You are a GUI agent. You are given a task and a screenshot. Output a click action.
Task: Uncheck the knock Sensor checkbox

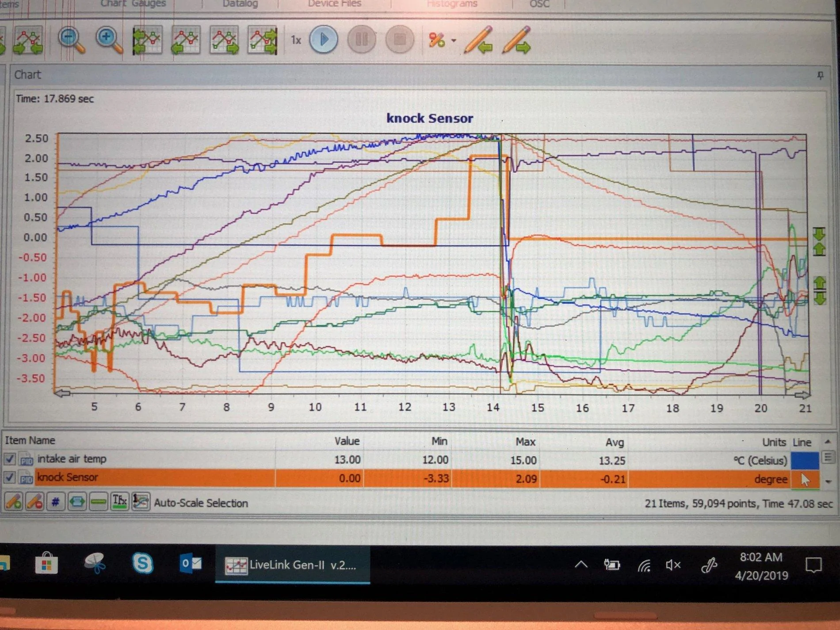click(x=10, y=477)
